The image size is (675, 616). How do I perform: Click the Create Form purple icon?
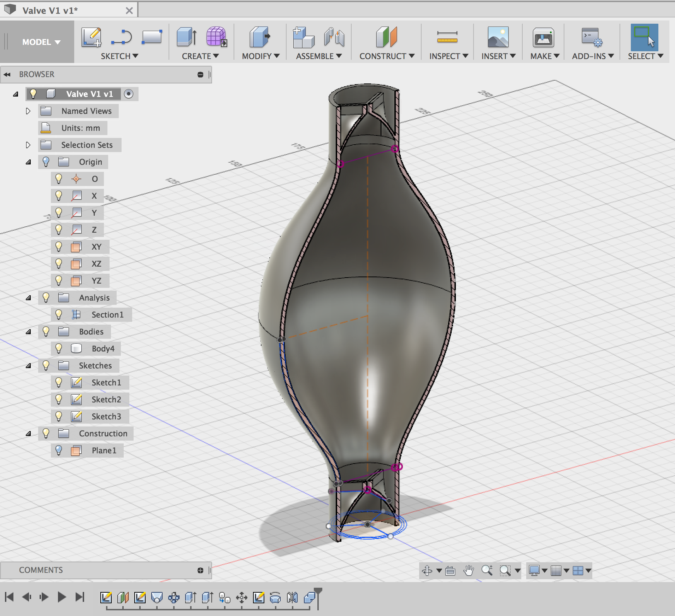217,37
